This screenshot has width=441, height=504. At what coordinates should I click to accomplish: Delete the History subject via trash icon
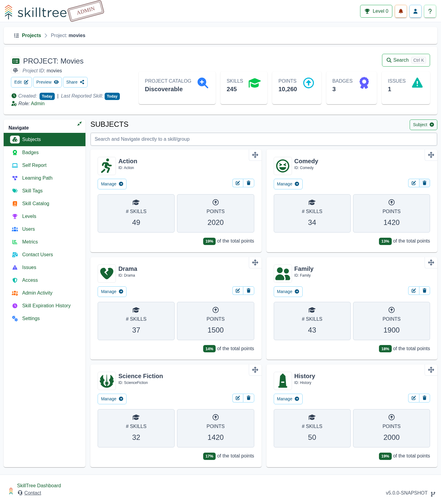coord(425,398)
